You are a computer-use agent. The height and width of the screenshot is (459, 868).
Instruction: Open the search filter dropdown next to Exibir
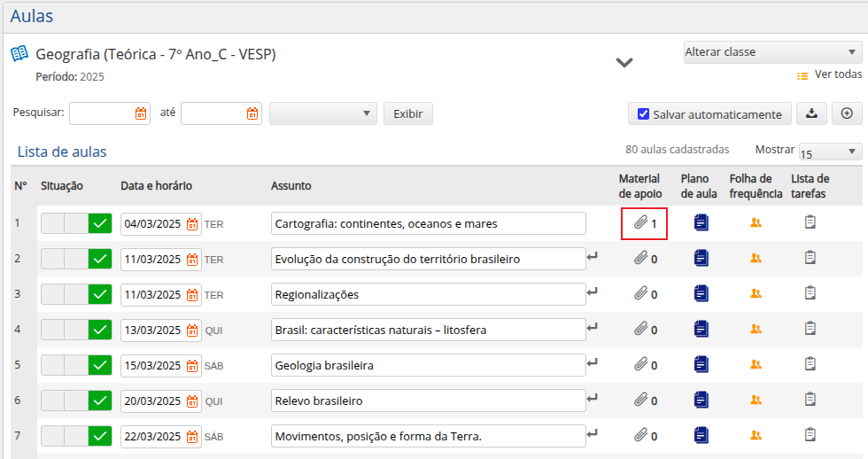tap(323, 113)
